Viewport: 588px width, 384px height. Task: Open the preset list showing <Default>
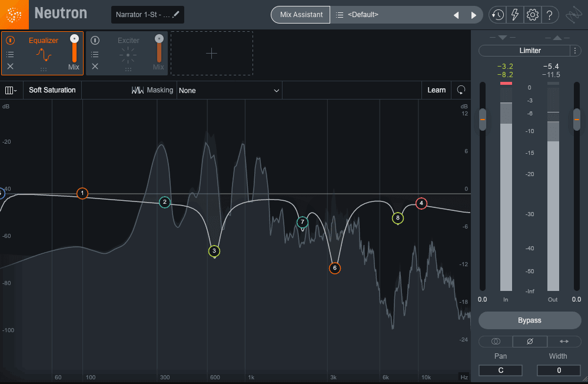click(389, 15)
